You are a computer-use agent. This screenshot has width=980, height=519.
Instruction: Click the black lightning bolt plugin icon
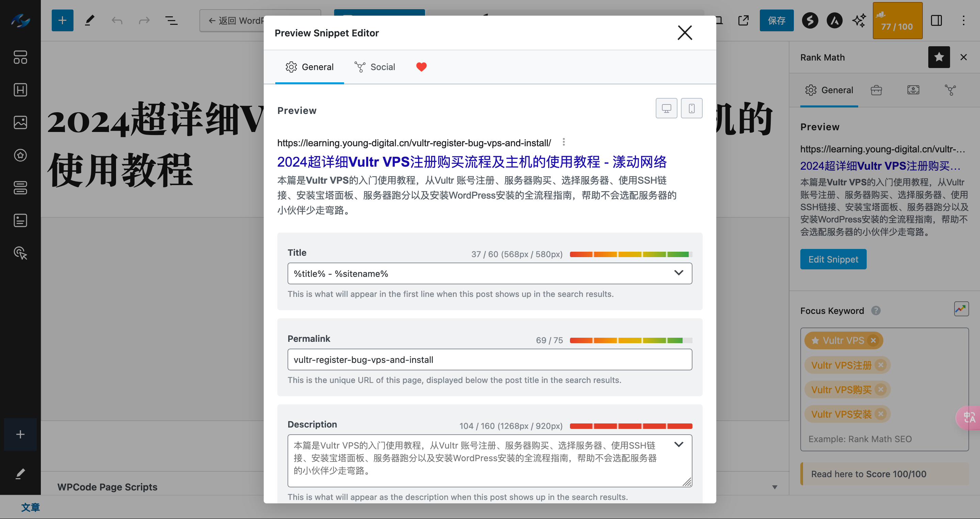point(810,20)
